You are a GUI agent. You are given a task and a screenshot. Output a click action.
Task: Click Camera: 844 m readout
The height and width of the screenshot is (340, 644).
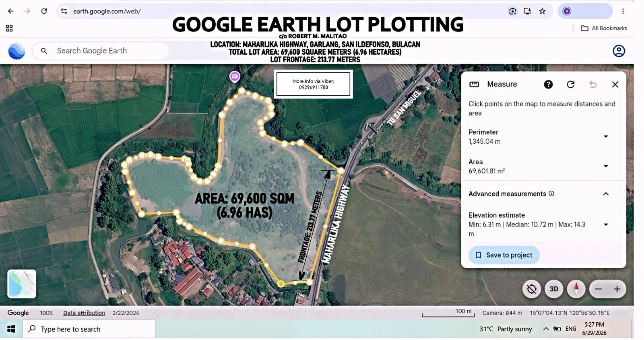[502, 313]
